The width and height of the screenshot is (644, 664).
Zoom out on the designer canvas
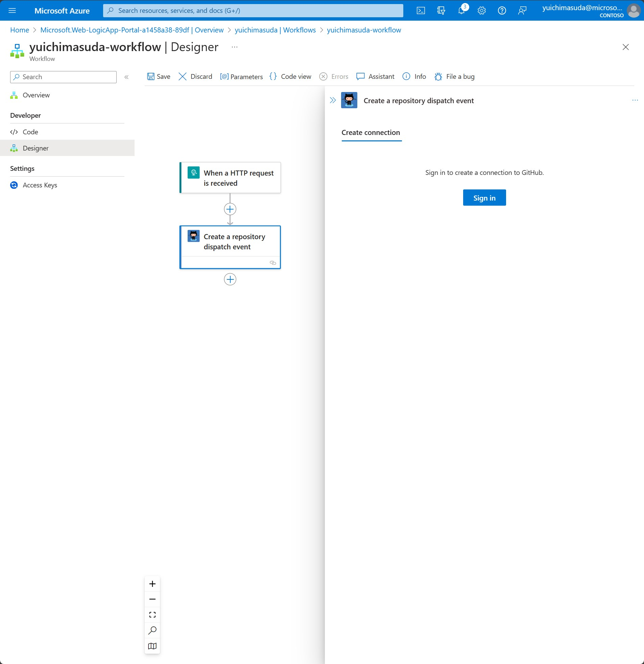point(152,599)
